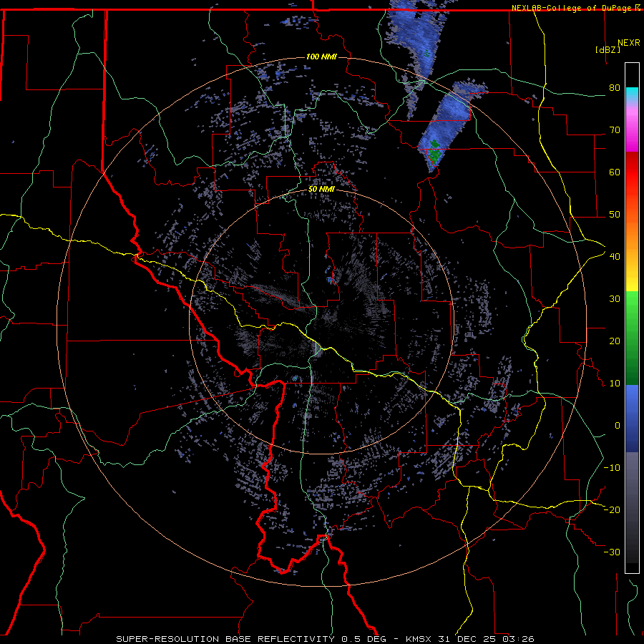Click the 31 DEC 25 03:26 timestamp
The image size is (644, 644).
tap(485, 639)
